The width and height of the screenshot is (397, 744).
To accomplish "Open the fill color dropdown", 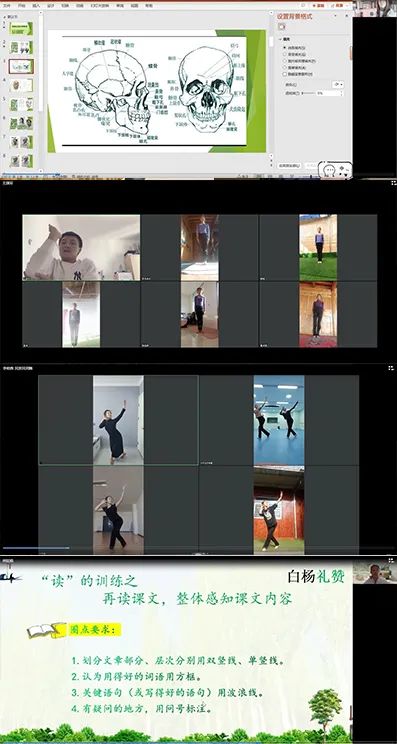I will click(x=338, y=84).
